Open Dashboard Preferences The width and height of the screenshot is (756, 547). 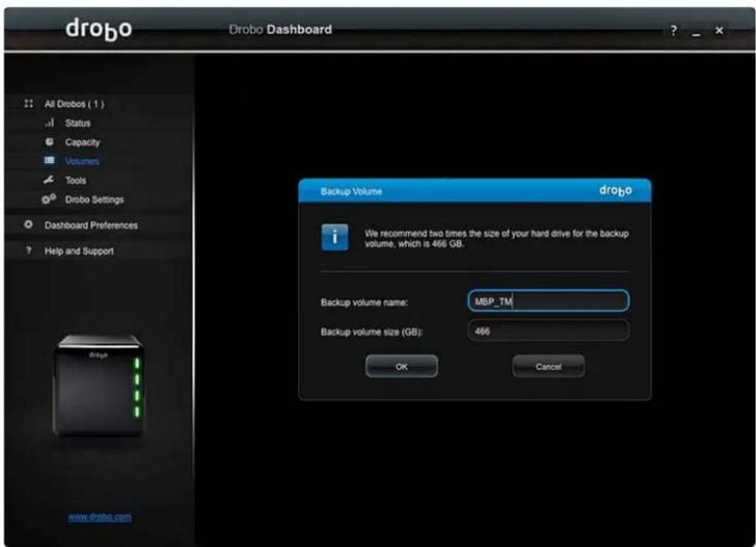coord(91,225)
